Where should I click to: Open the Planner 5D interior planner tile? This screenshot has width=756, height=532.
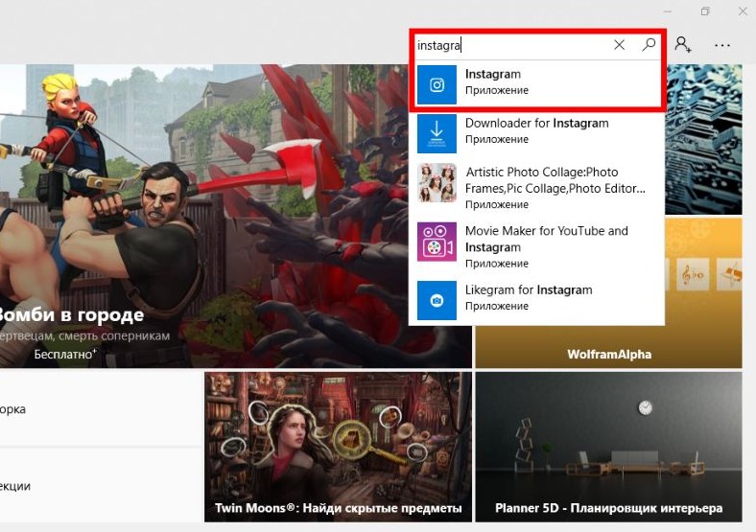[x=608, y=447]
